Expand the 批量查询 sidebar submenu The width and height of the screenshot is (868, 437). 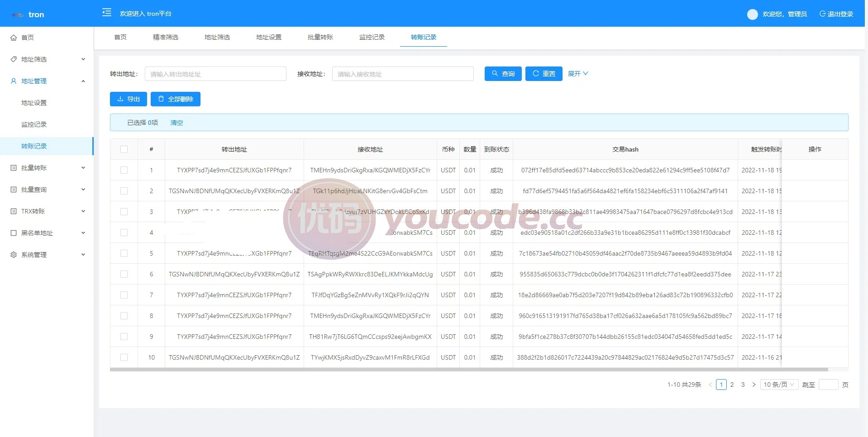tap(83, 190)
